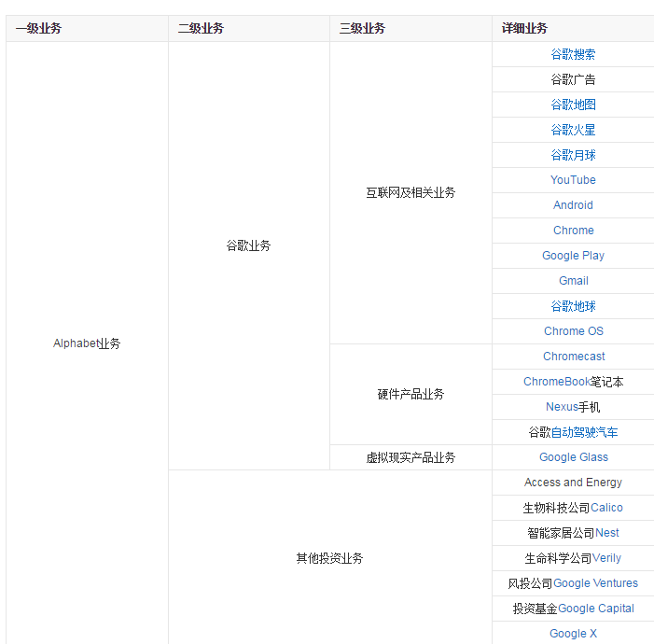Image resolution: width=654 pixels, height=644 pixels.
Task: Go to the Gmail link
Action: 573,281
